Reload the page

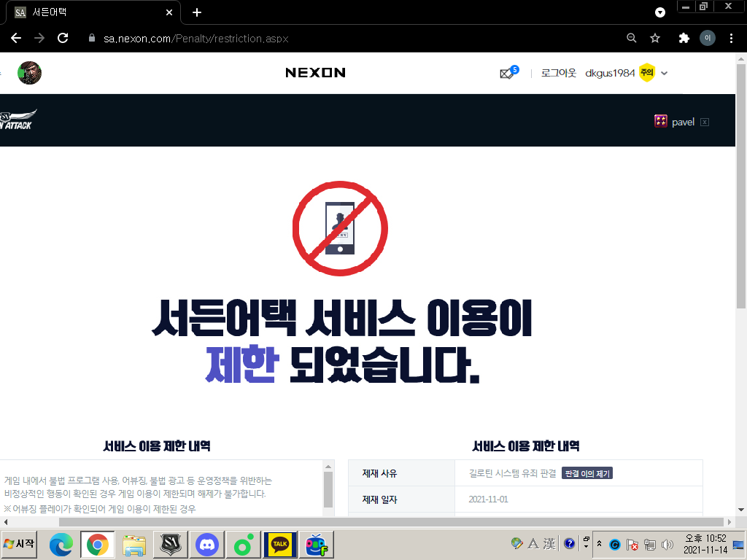tap(63, 38)
